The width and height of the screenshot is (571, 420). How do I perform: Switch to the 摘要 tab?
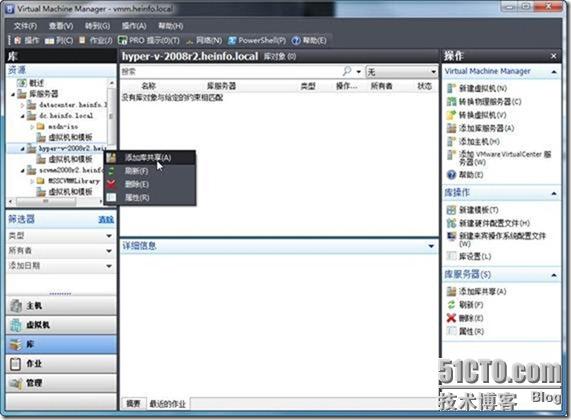[x=133, y=403]
